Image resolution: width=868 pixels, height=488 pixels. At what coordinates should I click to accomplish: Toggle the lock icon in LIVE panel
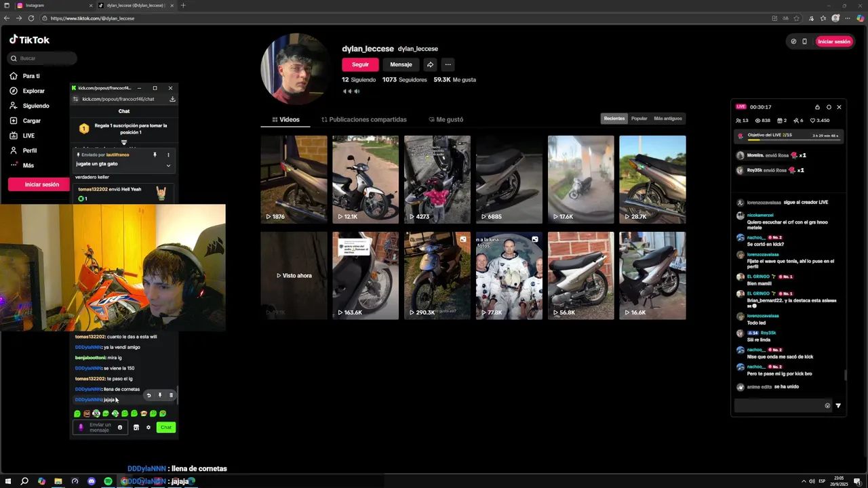[x=817, y=107]
